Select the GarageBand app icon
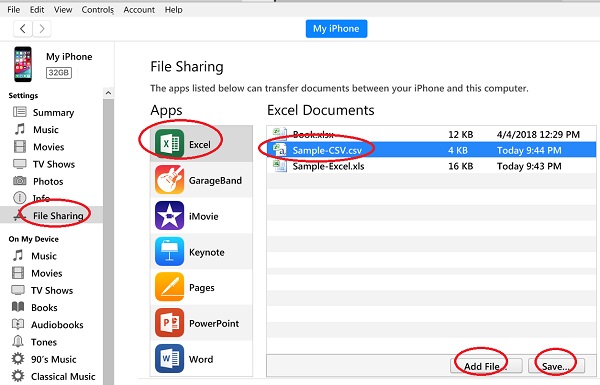Viewport: 600px width, 385px height. (x=170, y=180)
